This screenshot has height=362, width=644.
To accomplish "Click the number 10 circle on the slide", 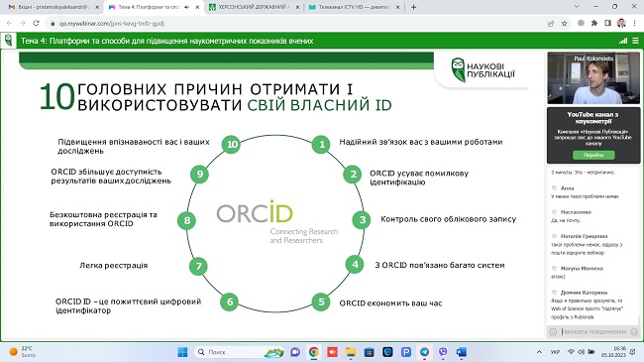I will tap(232, 145).
